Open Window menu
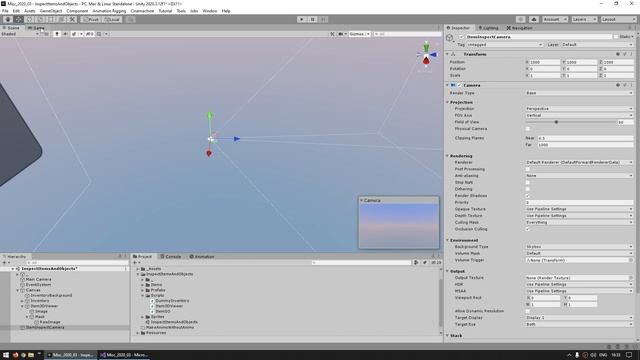This screenshot has width=640, height=360. [210, 11]
